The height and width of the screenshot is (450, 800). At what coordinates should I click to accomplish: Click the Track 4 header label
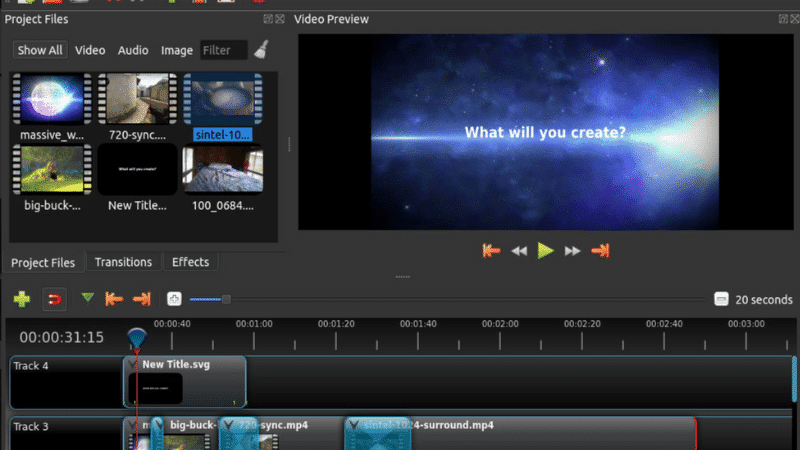[31, 366]
